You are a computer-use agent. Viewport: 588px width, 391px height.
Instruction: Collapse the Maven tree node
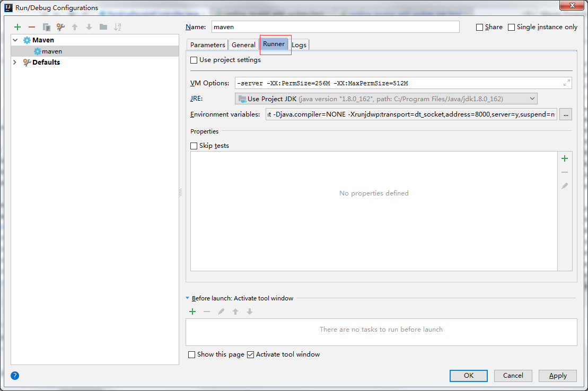point(15,40)
